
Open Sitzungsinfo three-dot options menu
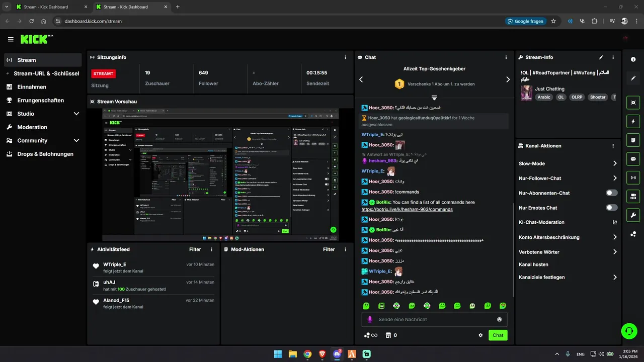click(x=345, y=57)
